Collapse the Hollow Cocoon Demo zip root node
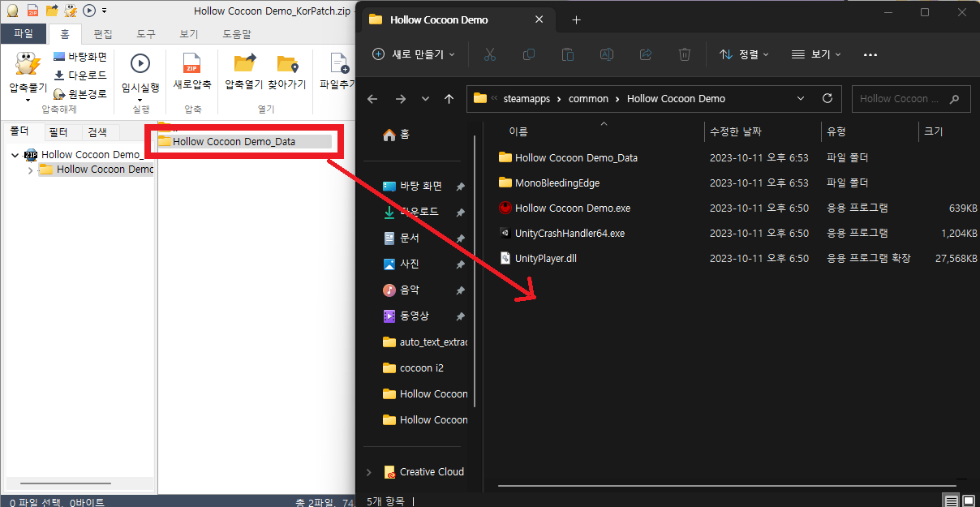 pyautogui.click(x=16, y=154)
